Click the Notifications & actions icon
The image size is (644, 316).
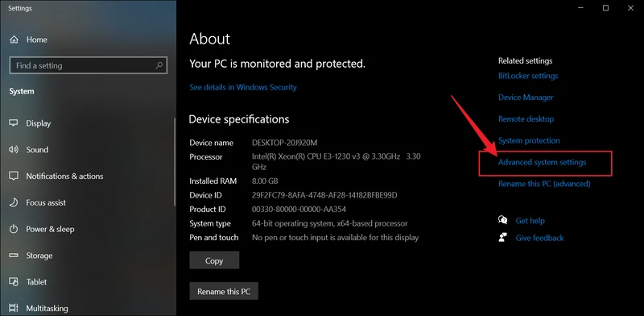point(14,176)
